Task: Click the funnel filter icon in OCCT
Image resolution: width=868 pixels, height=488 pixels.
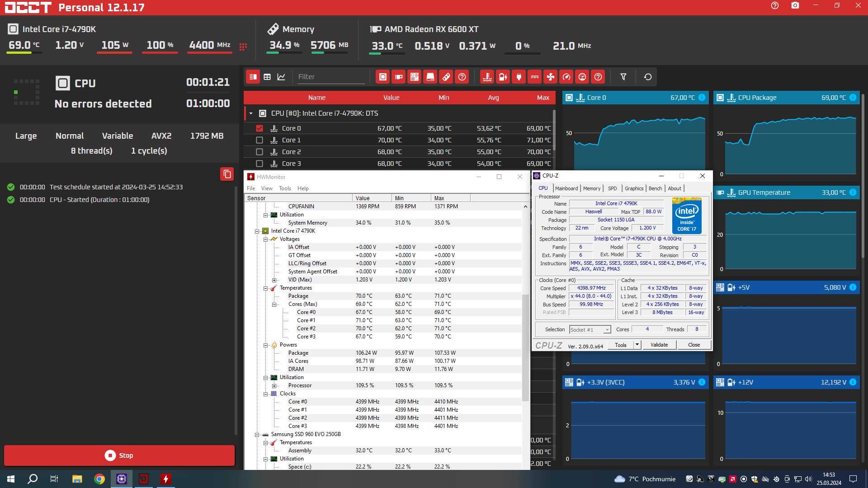Action: point(623,77)
